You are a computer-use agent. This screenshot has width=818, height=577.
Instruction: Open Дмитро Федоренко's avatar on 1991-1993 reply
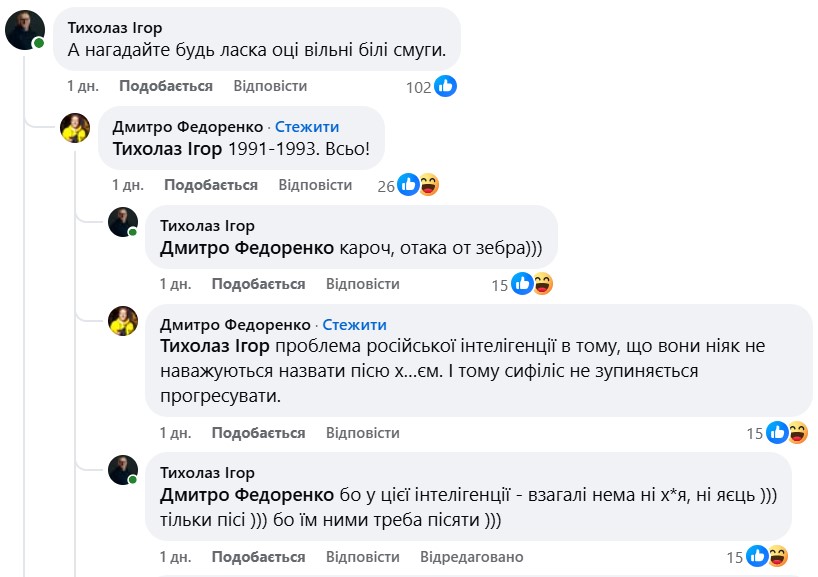coord(76,129)
